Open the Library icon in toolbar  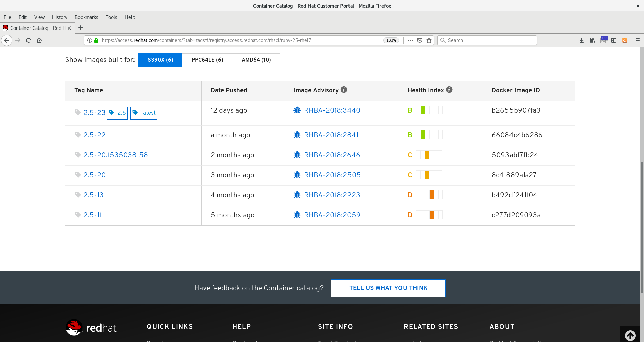pyautogui.click(x=592, y=40)
